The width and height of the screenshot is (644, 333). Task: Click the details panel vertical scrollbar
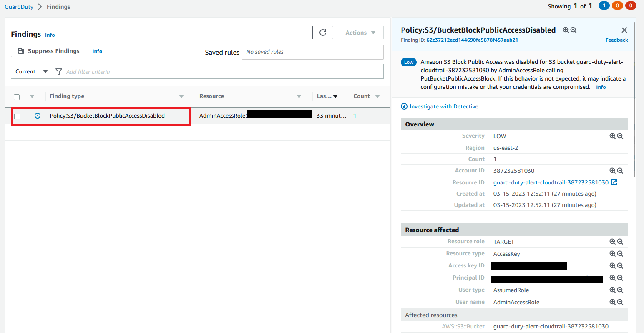click(635, 100)
